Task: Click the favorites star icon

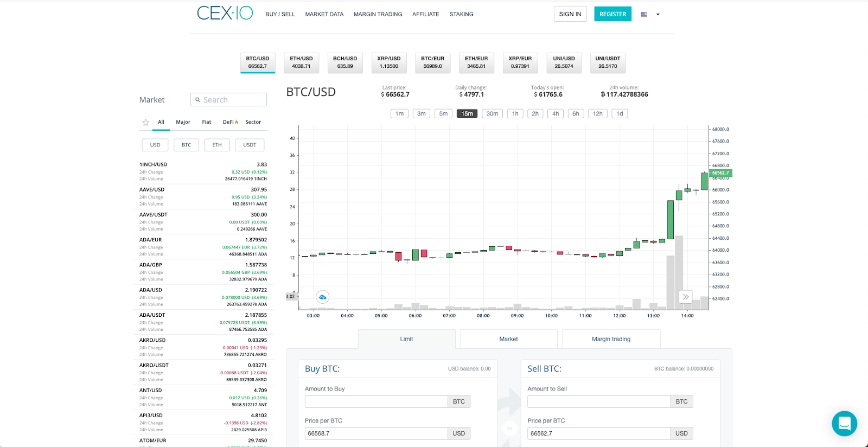Action: 145,123
